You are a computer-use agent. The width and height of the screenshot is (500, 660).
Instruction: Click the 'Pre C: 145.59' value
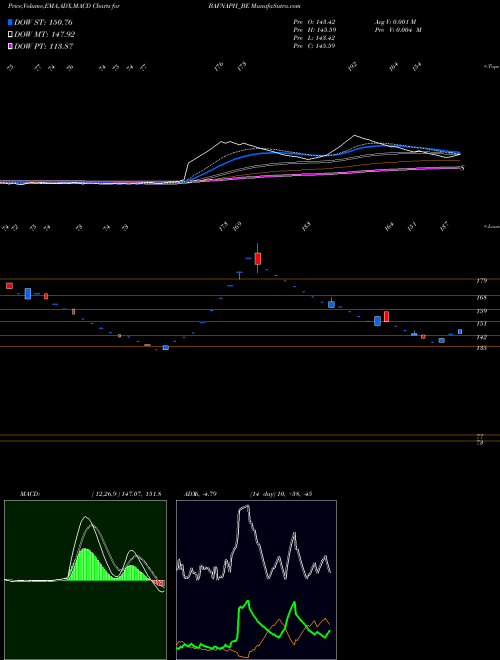(x=314, y=46)
